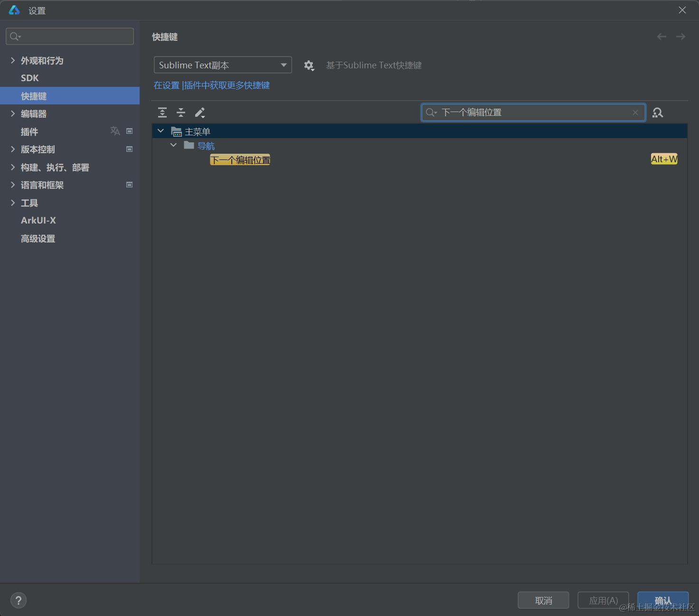Click the back navigation arrow
Viewport: 699px width, 616px height.
click(x=661, y=37)
